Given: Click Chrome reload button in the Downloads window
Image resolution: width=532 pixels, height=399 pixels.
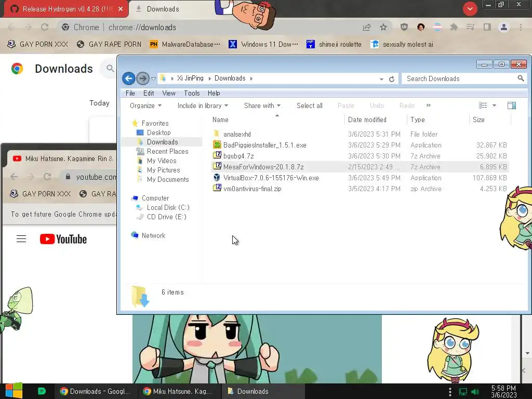Looking at the screenshot, I should [45, 27].
